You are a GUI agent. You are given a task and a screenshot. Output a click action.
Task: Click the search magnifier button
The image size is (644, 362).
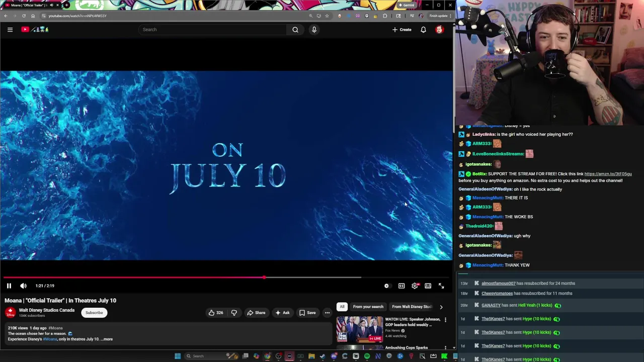pyautogui.click(x=295, y=30)
